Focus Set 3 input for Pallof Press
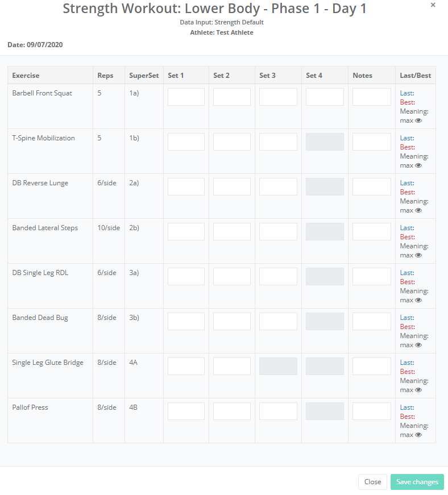 pyautogui.click(x=278, y=411)
